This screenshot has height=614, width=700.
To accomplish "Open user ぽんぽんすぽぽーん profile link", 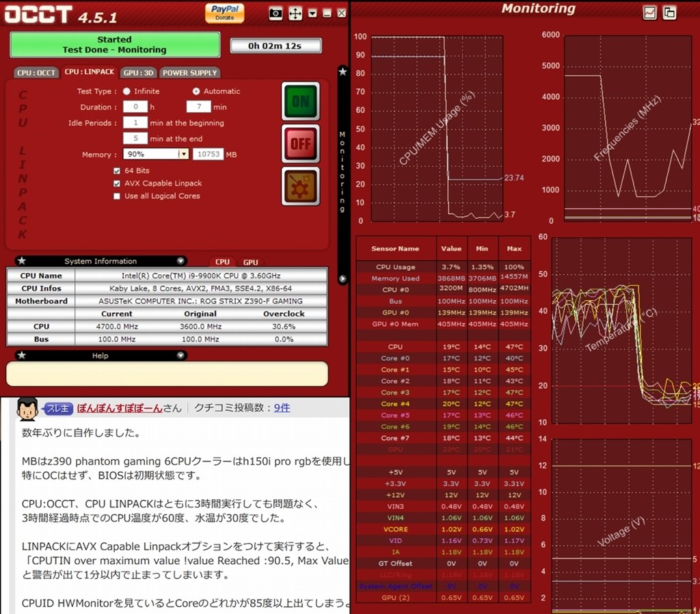I will pos(120,408).
